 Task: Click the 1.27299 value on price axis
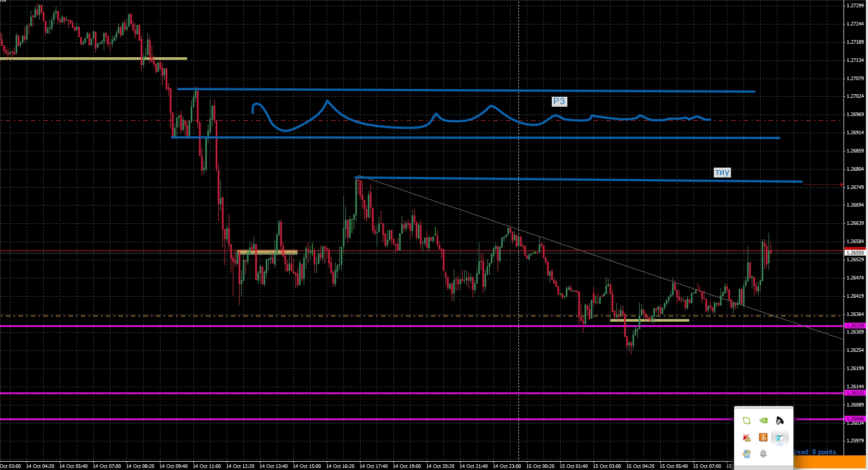point(855,6)
